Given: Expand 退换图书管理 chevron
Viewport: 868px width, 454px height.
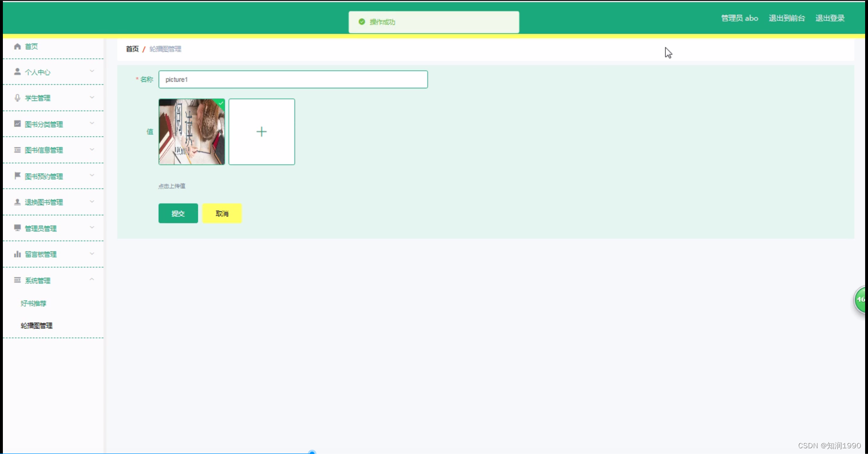Looking at the screenshot, I should pyautogui.click(x=92, y=202).
